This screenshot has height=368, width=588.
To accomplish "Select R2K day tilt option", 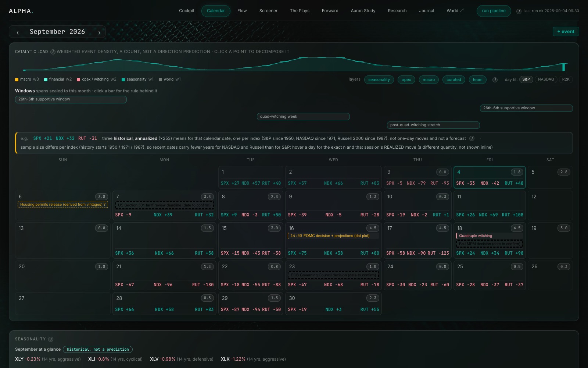I will (566, 79).
